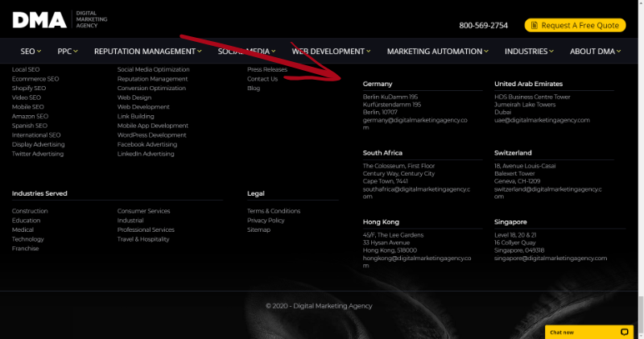This screenshot has width=644, height=339.
Task: Open Social Media Optimization link
Action: tap(153, 69)
